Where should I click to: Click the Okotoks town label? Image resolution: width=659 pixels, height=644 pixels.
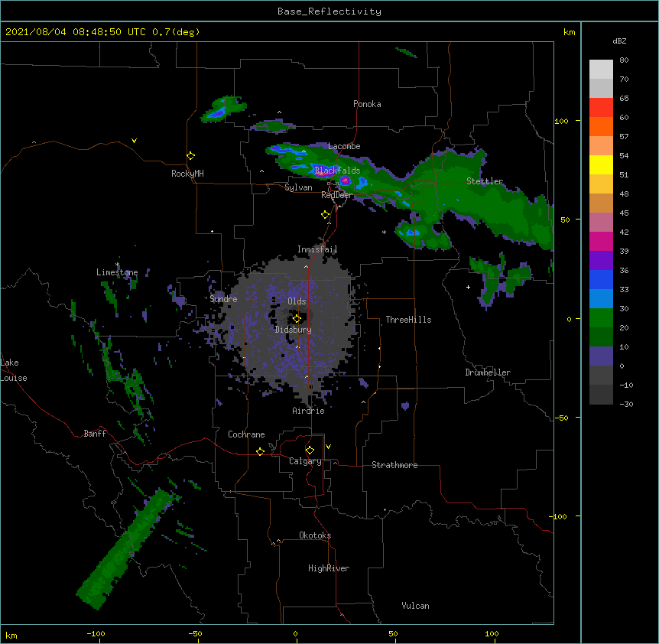[x=315, y=535]
